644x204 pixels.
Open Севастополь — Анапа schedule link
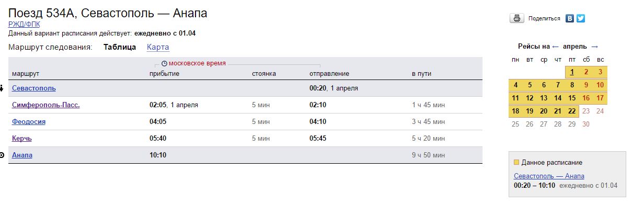tap(549, 176)
